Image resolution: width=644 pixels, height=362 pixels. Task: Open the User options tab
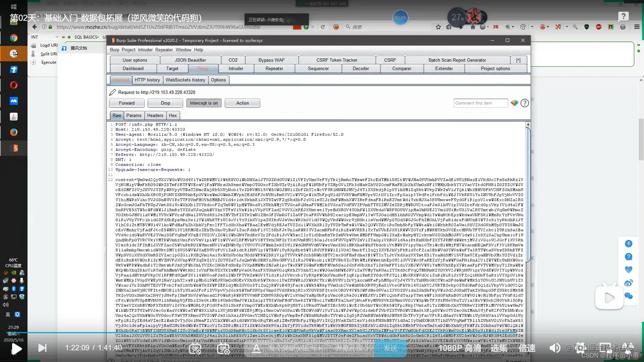click(x=135, y=60)
